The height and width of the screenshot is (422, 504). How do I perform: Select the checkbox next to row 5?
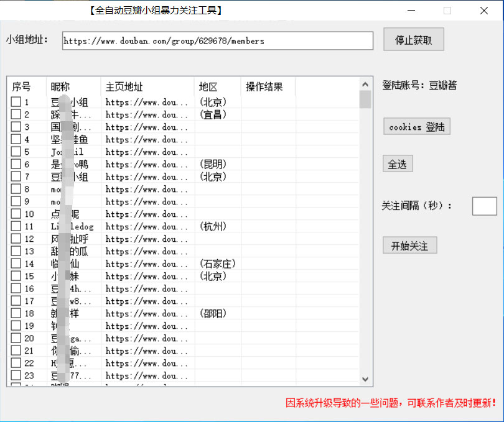[16, 152]
